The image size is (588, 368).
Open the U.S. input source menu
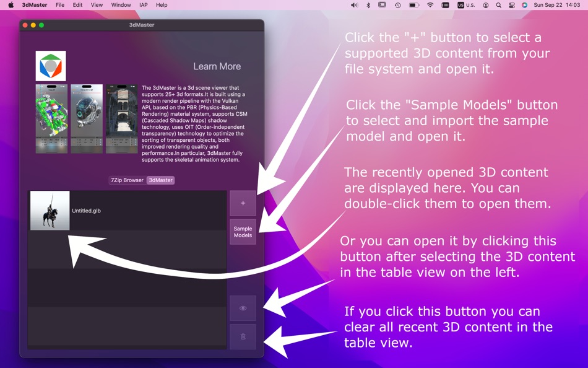(x=466, y=5)
